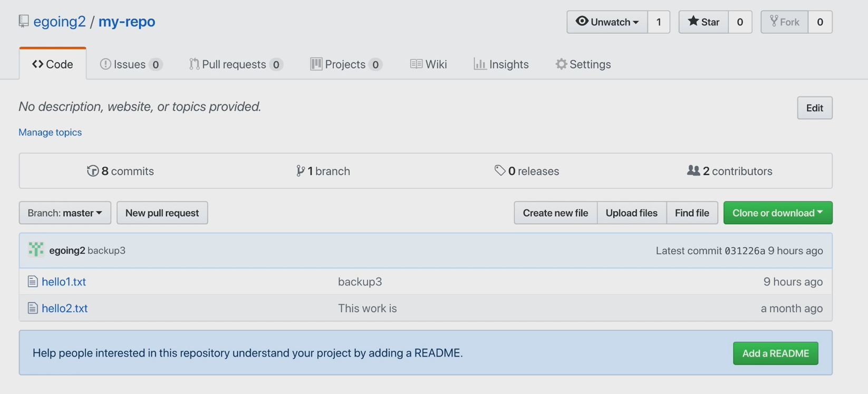Image resolution: width=868 pixels, height=394 pixels.
Task: Click the Fork button
Action: point(784,22)
